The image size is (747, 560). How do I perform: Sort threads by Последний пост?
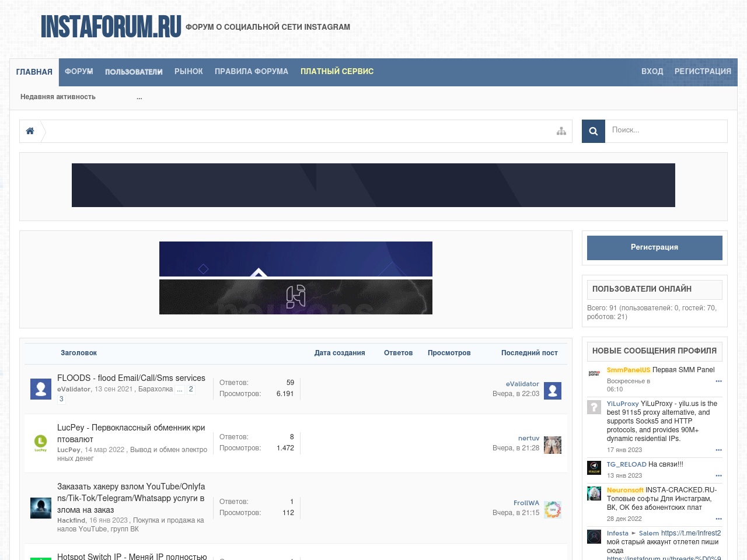[529, 353]
